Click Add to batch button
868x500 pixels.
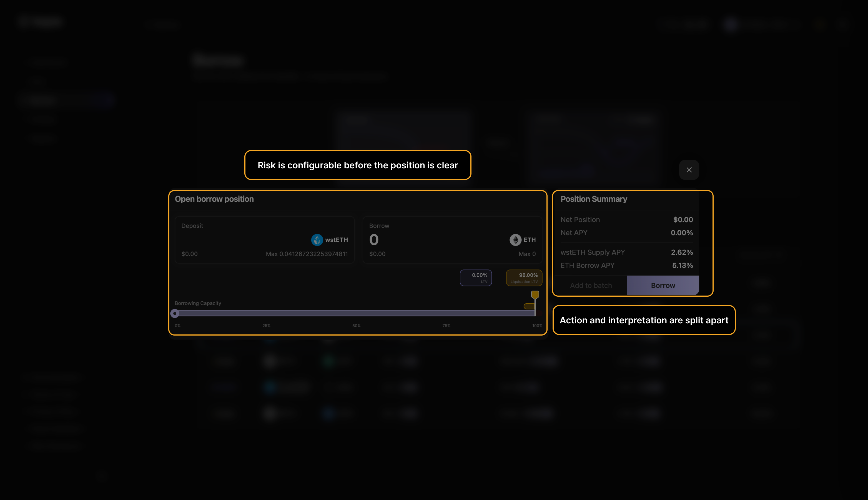(x=591, y=285)
